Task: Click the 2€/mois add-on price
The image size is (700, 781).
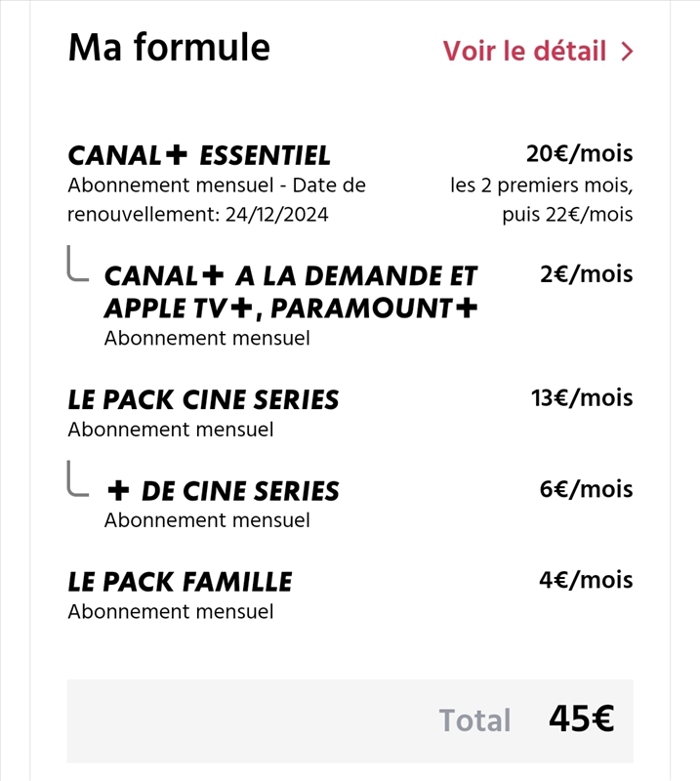Action: pos(586,274)
